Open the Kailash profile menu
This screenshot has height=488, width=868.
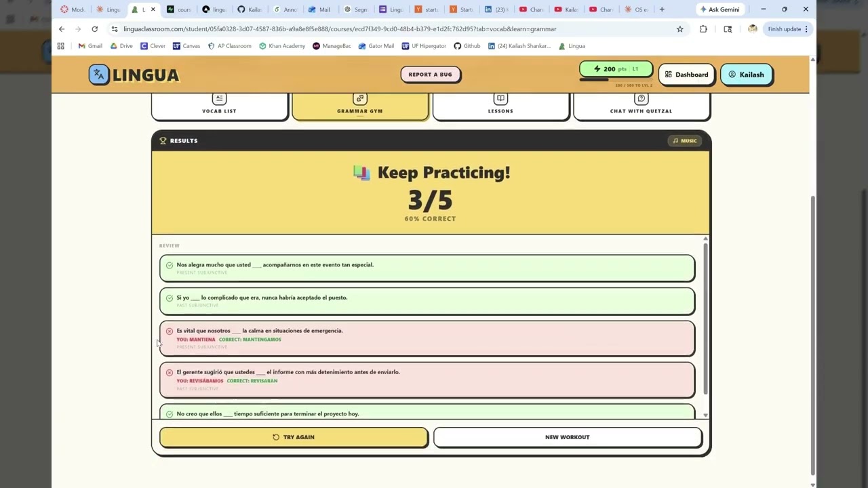click(746, 75)
